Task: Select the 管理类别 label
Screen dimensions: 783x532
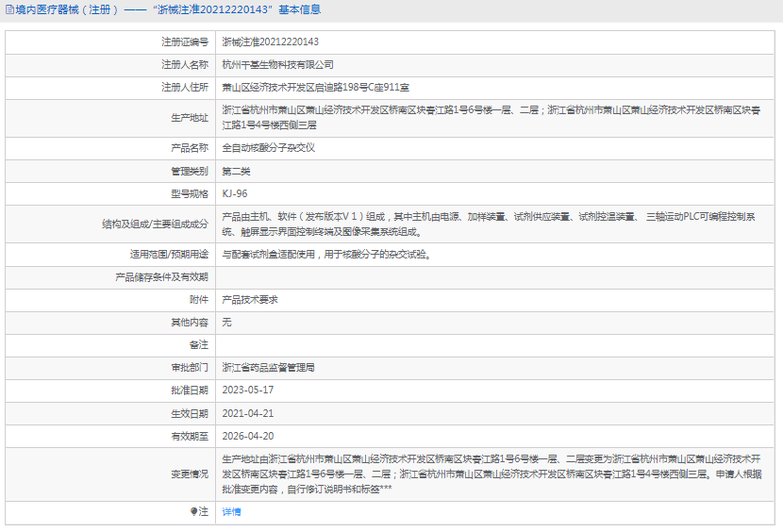Action: 190,172
